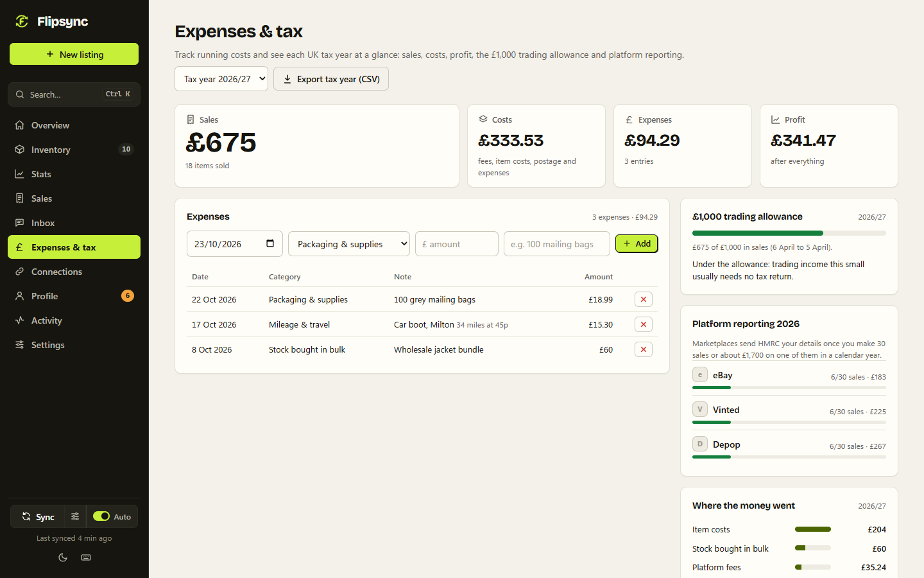The image size is (924, 578).
Task: Navigate to Stats page
Action: pos(74,174)
